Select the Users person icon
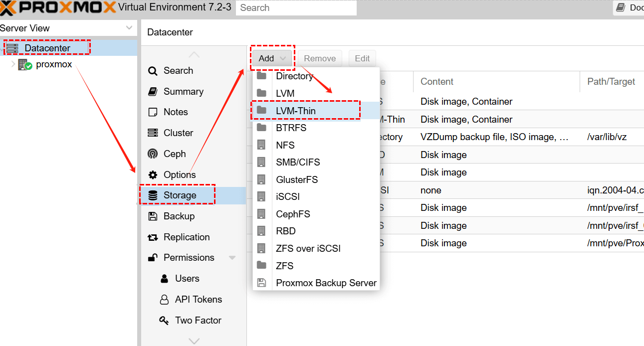This screenshot has height=346, width=644. pos(165,278)
